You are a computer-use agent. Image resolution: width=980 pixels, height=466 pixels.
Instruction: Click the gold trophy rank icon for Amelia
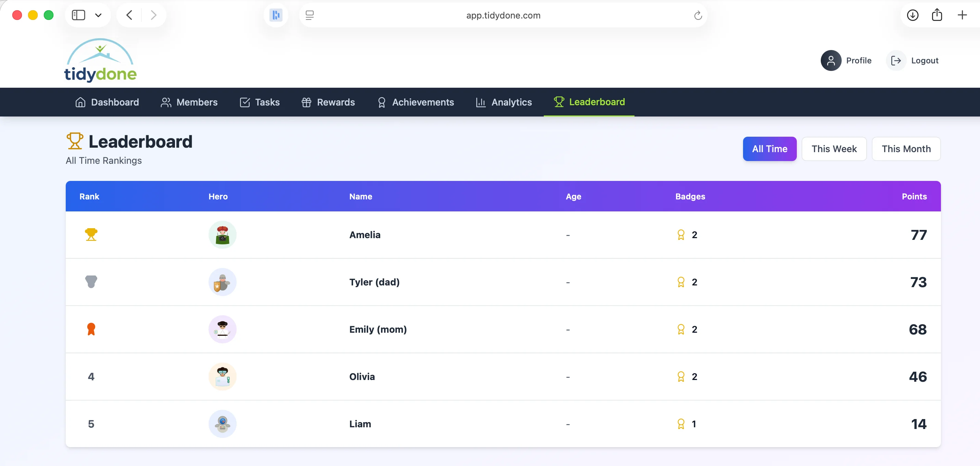(91, 234)
